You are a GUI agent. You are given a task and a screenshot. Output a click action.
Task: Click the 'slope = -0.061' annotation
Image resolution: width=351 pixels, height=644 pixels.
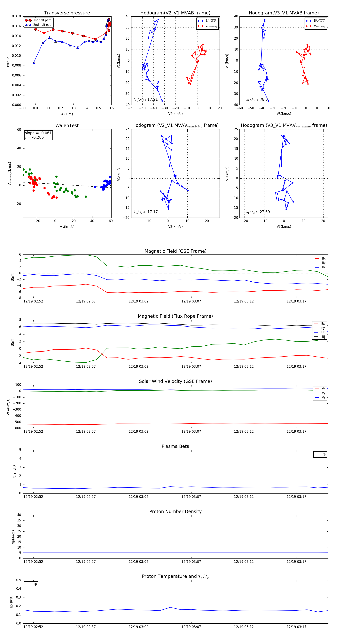pos(38,133)
